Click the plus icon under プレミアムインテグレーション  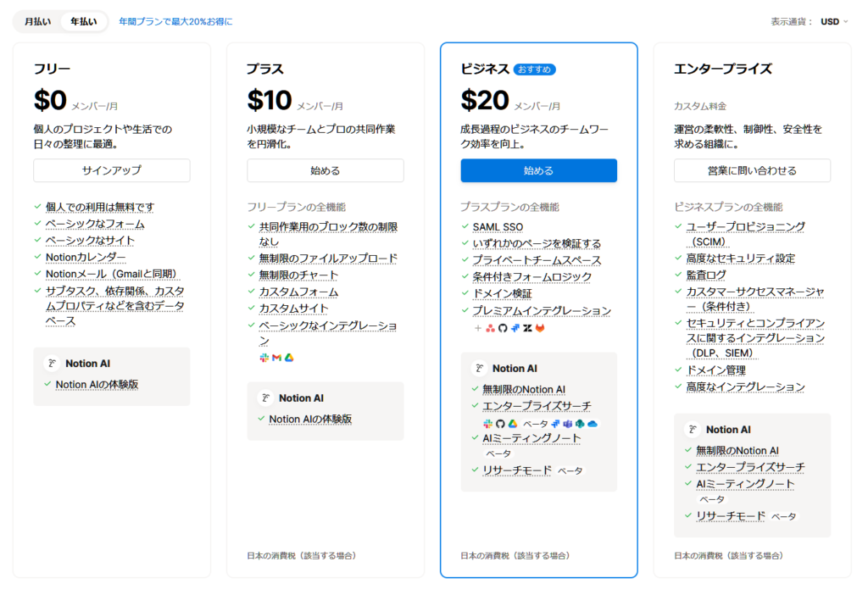(x=478, y=328)
